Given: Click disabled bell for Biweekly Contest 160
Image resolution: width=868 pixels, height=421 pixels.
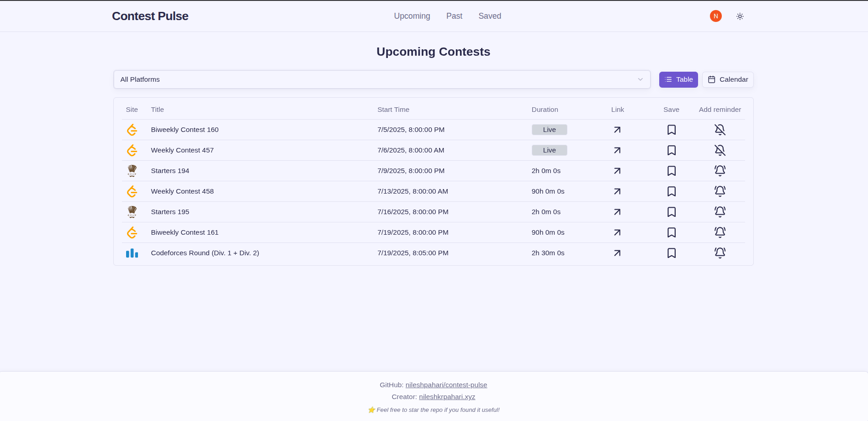Looking at the screenshot, I should pos(720,130).
